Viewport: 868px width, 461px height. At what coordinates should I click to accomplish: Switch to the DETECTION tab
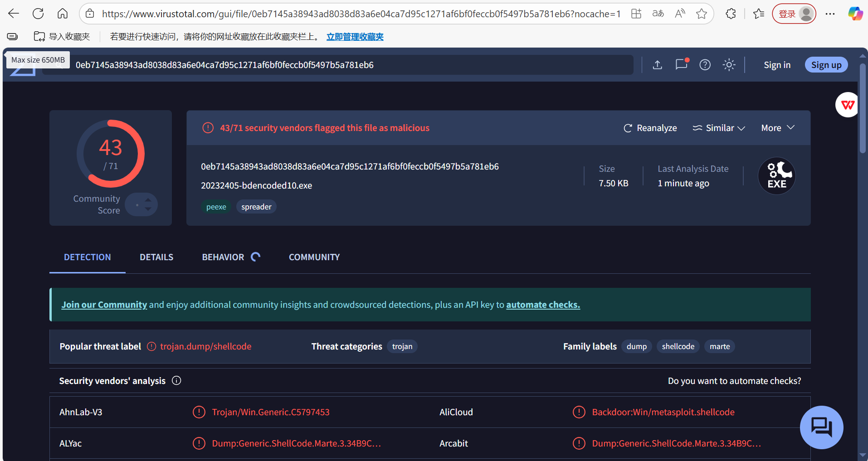pos(88,257)
